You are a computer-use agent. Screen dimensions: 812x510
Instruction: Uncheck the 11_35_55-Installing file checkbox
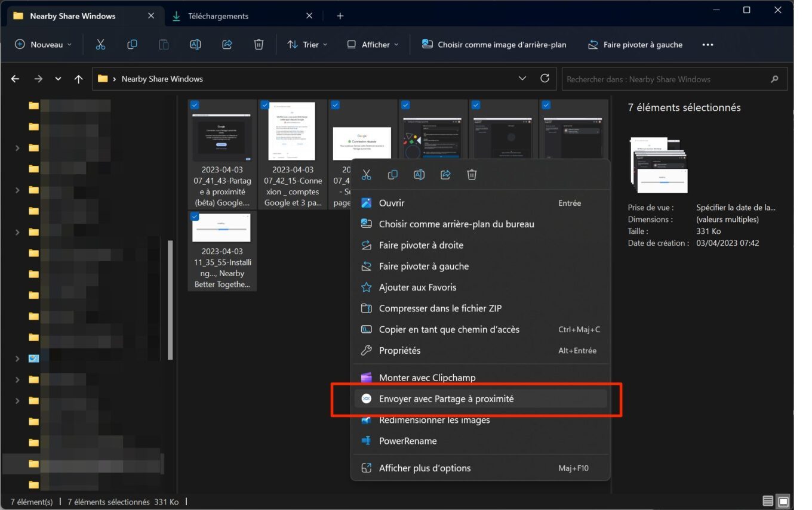pyautogui.click(x=195, y=217)
